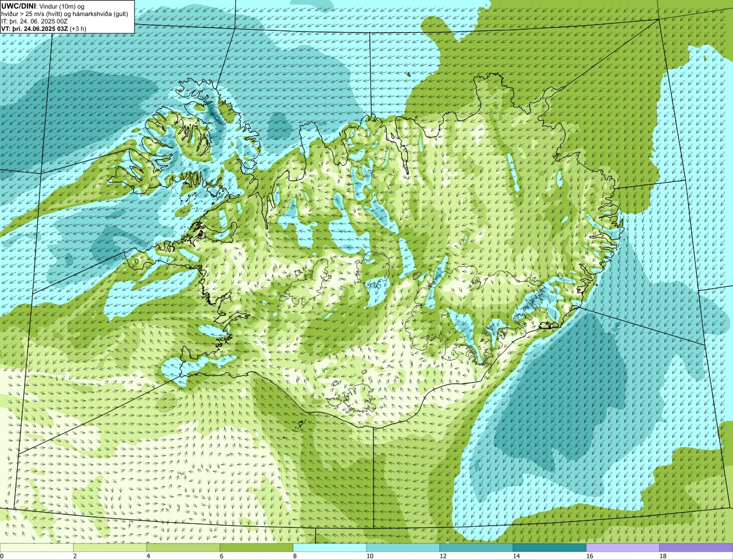Click the legend value '10'
The image size is (733, 560).
click(x=370, y=556)
